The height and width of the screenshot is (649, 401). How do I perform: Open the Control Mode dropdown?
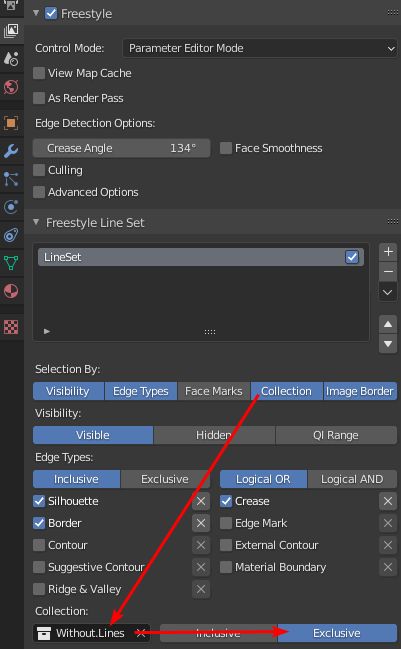click(x=259, y=48)
